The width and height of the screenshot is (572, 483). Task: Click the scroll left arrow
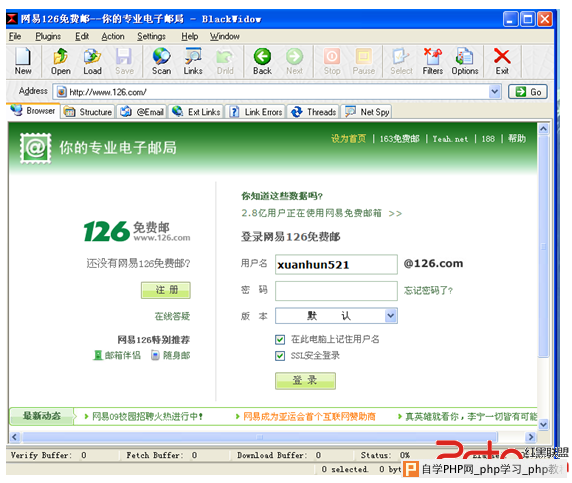click(15, 437)
